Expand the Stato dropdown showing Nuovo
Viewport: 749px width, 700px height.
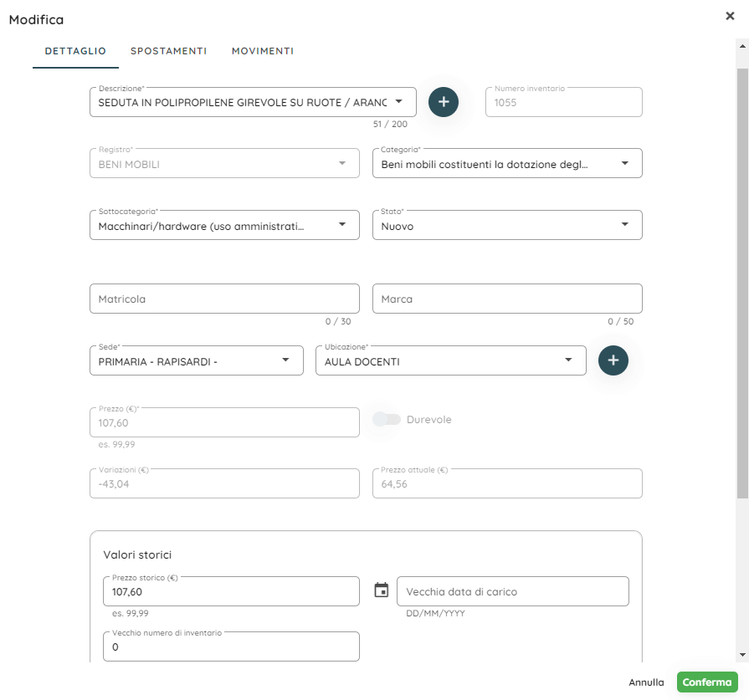pyautogui.click(x=625, y=225)
